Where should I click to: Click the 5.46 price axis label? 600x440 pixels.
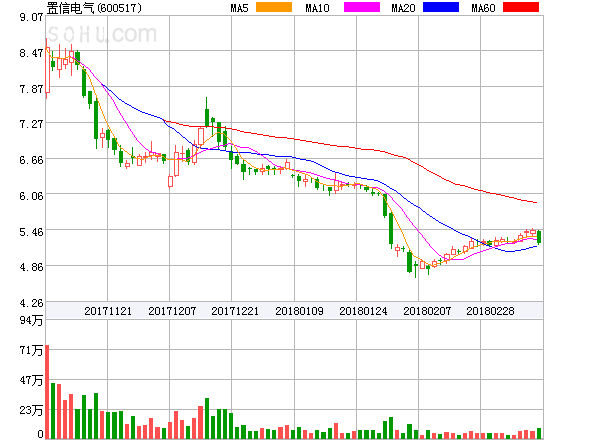tap(31, 232)
